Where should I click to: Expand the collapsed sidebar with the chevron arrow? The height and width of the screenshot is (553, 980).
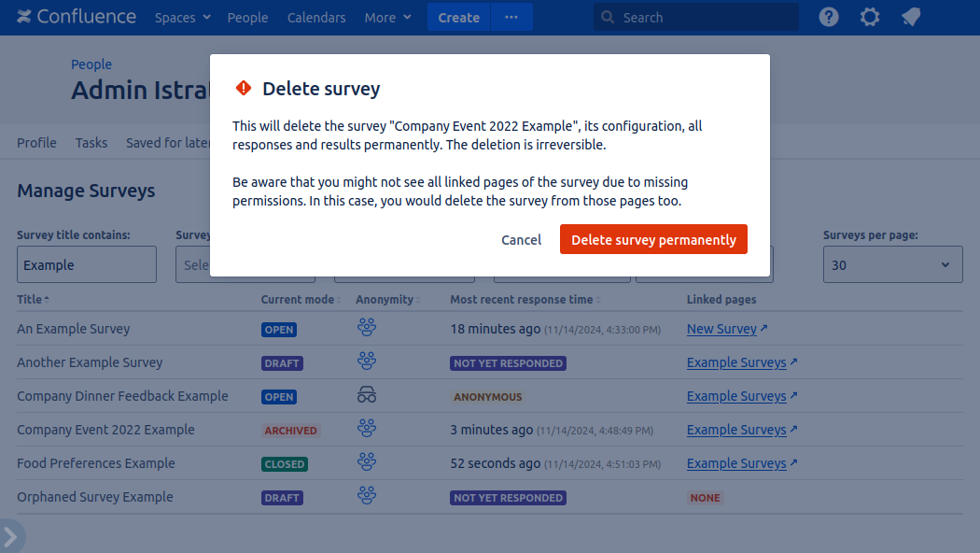click(x=10, y=537)
